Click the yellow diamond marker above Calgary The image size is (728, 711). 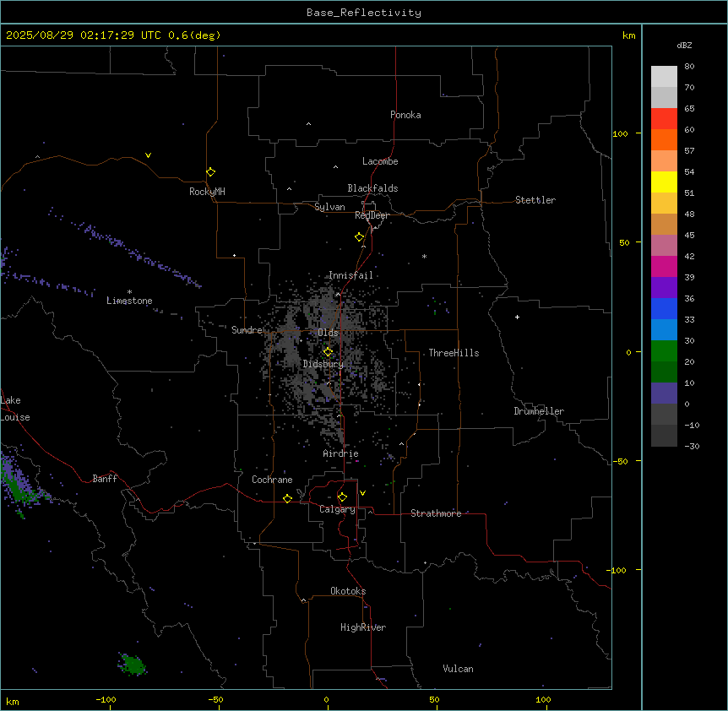coord(342,497)
